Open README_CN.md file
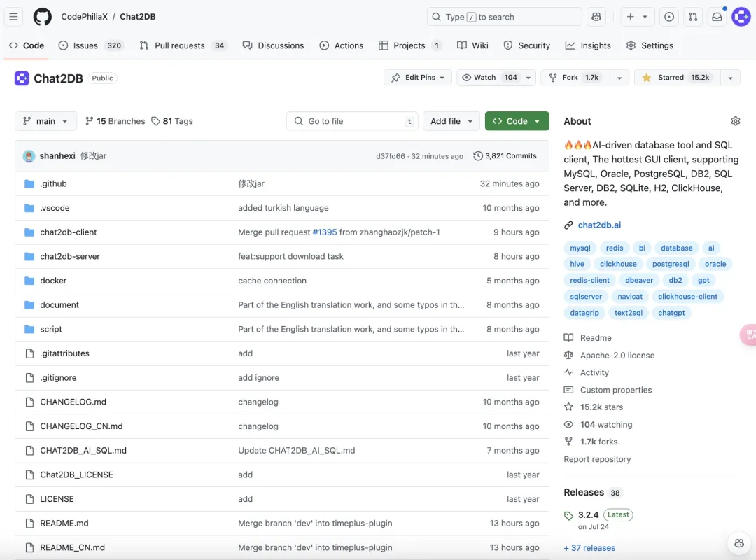The image size is (756, 560). [x=72, y=547]
